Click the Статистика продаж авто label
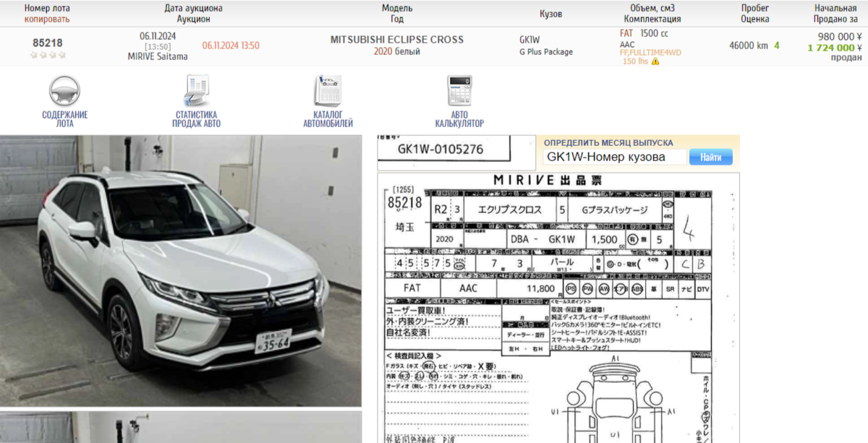This screenshot has width=868, height=443. coord(196,119)
